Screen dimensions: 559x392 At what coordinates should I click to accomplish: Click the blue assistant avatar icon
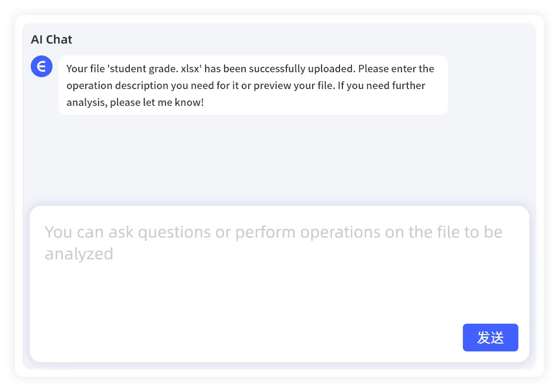(x=42, y=66)
